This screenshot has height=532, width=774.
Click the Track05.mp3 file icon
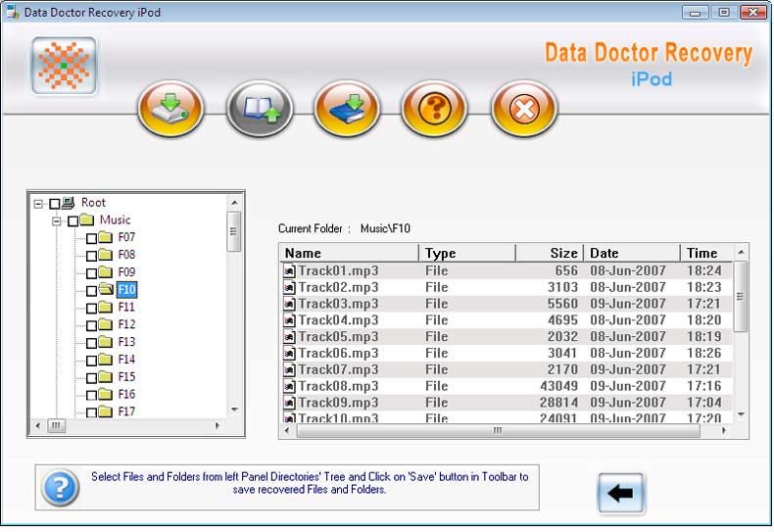(x=289, y=337)
